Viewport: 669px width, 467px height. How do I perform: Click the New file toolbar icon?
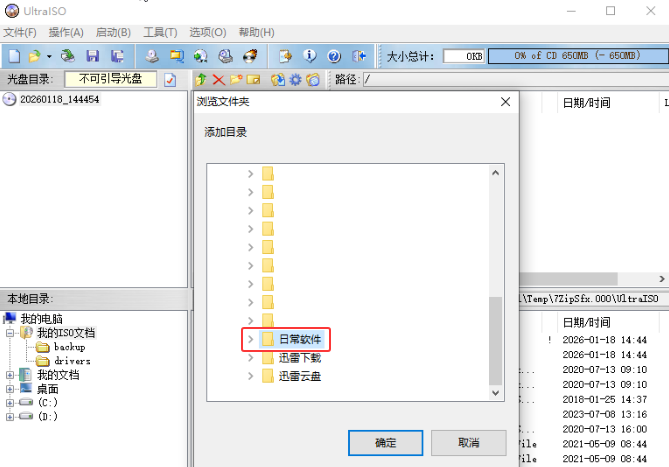14,56
